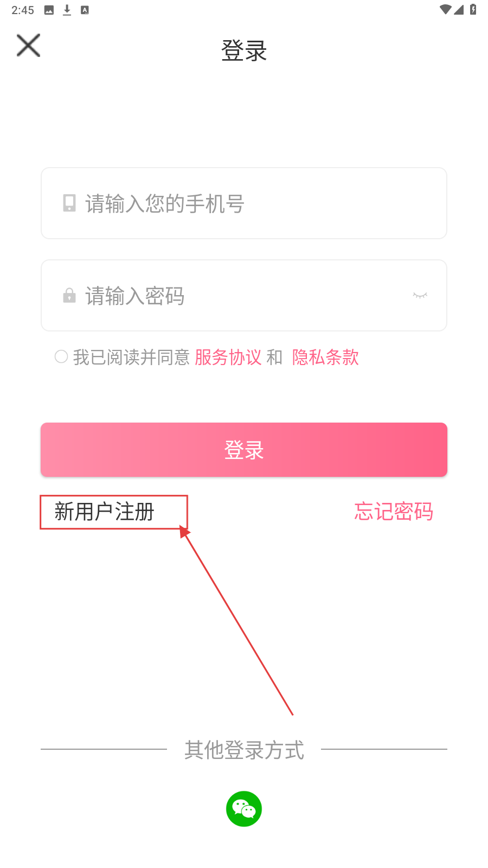Tap the battery status icon
The image size is (488, 868).
473,10
